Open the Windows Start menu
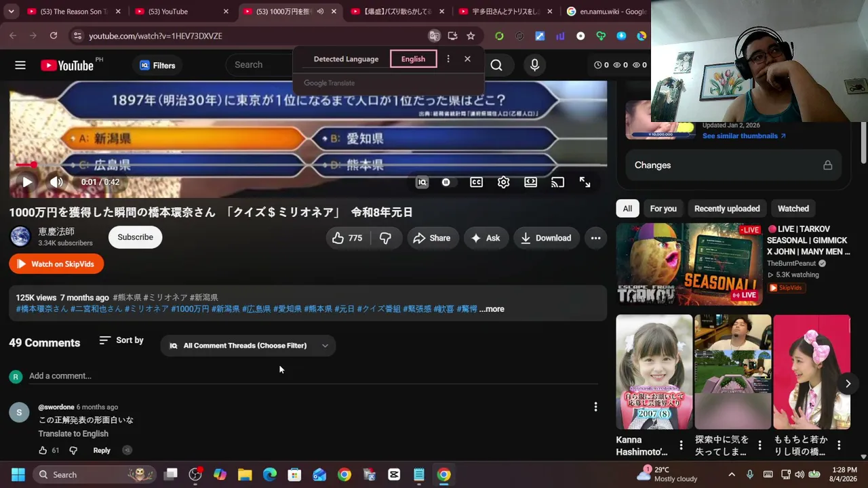This screenshot has width=868, height=488. pos(18,474)
